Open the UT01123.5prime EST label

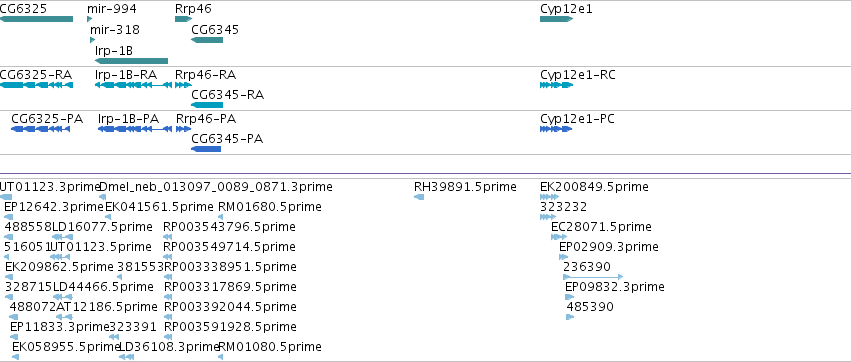point(101,247)
